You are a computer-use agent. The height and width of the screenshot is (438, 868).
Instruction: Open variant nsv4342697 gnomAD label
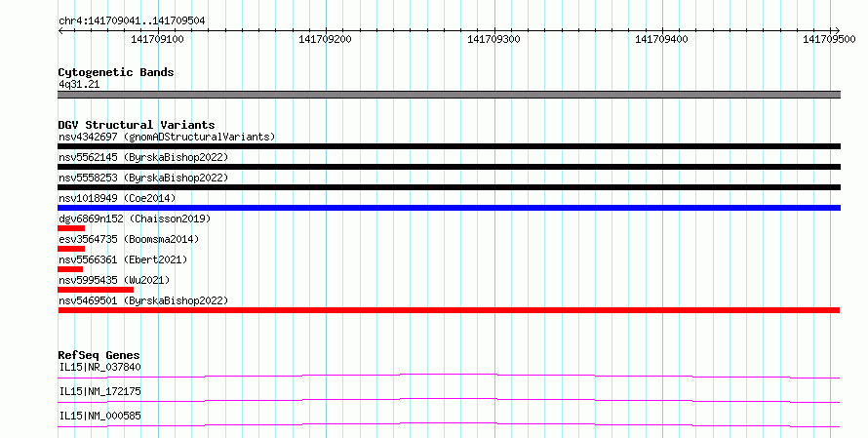(167, 137)
